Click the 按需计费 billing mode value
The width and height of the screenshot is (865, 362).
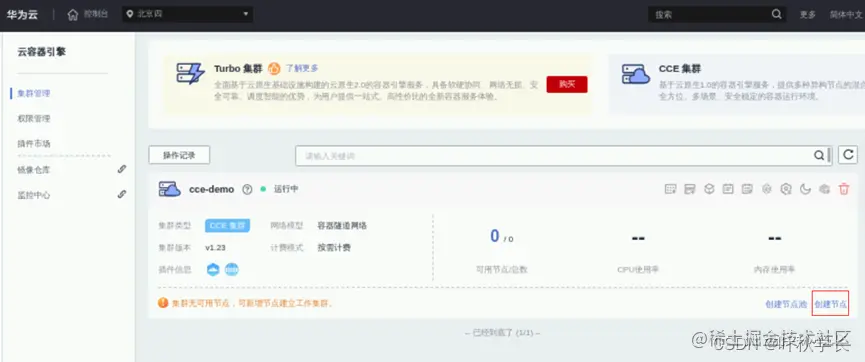[334, 247]
